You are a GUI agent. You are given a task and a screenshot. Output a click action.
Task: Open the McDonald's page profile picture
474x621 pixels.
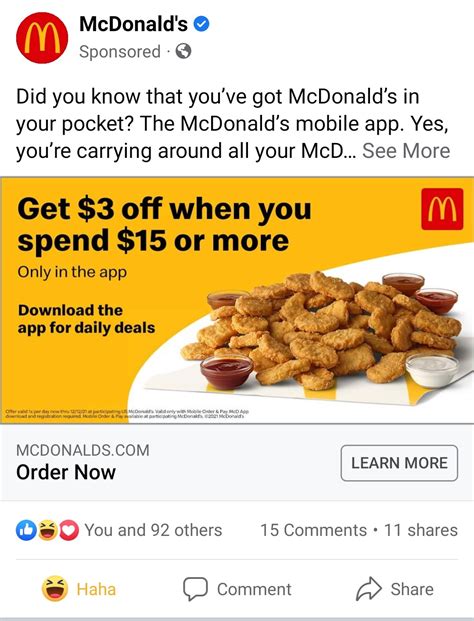[42, 38]
